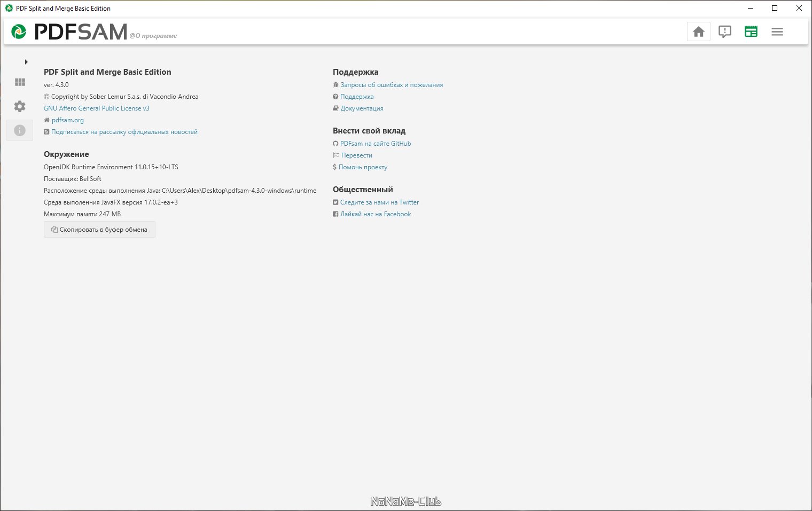Click Скопировать в буфер обмена button

(99, 230)
